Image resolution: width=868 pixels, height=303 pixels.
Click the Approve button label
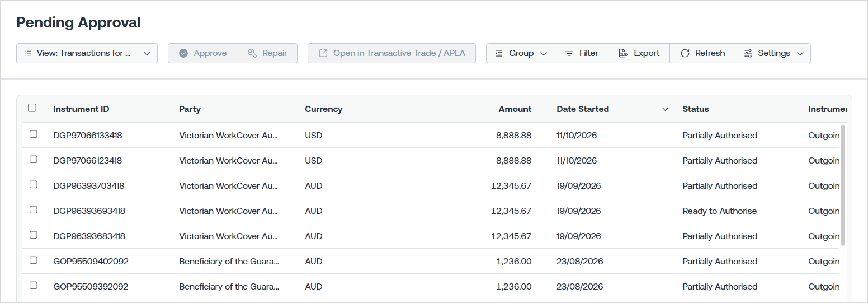[x=210, y=53]
